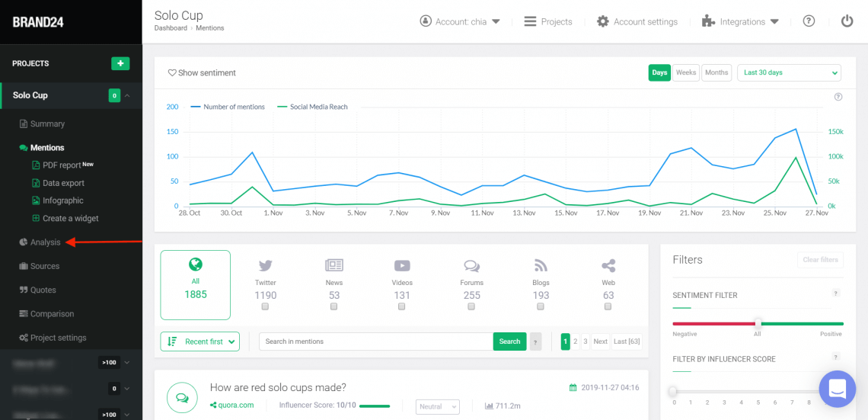Check the Twitter source checkbox
Image resolution: width=868 pixels, height=420 pixels.
(265, 306)
